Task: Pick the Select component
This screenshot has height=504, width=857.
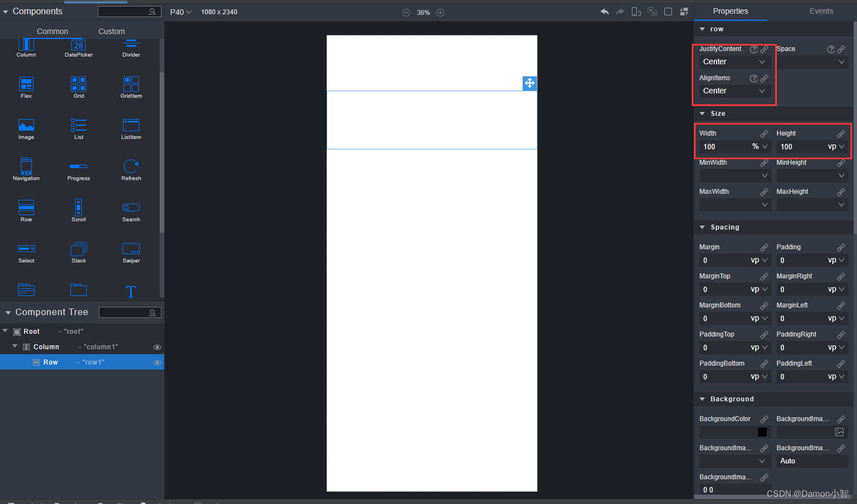Action: [x=26, y=254]
